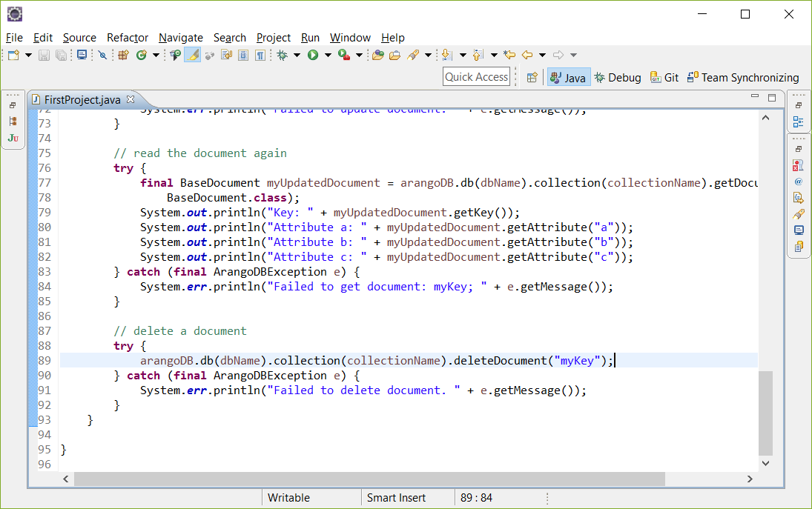Switch to the Team Synchronizing perspective

point(743,78)
